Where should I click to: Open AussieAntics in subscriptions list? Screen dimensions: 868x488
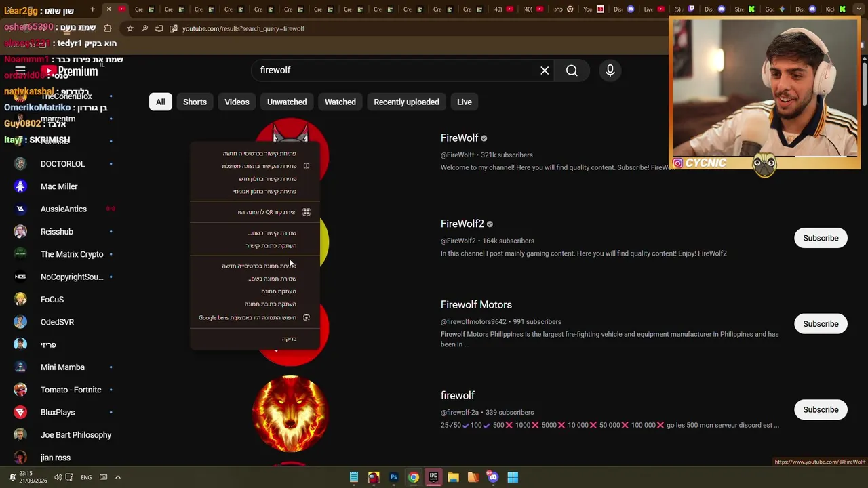point(64,209)
